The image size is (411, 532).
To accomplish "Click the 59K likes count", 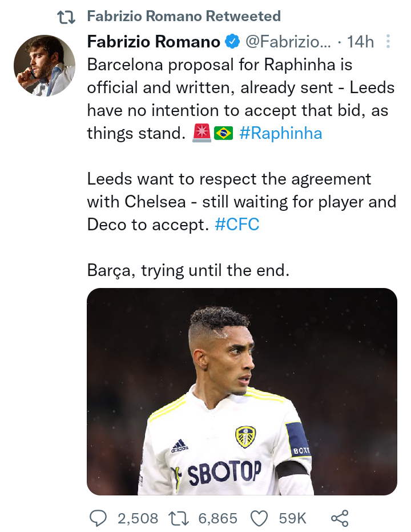I will (293, 518).
